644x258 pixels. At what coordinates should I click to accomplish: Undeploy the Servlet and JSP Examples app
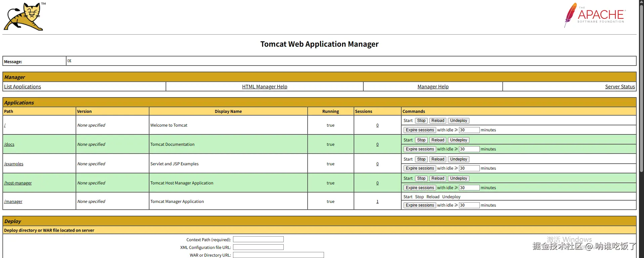[459, 159]
